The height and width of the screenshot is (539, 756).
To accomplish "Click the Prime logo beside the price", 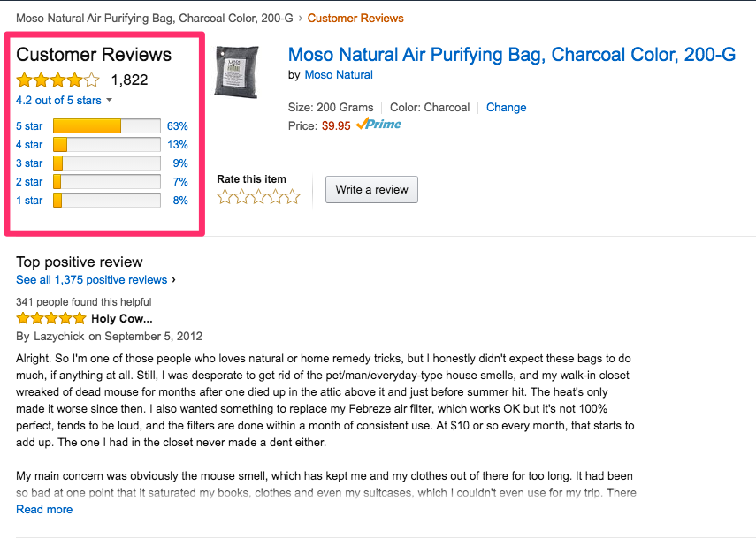I will (378, 125).
